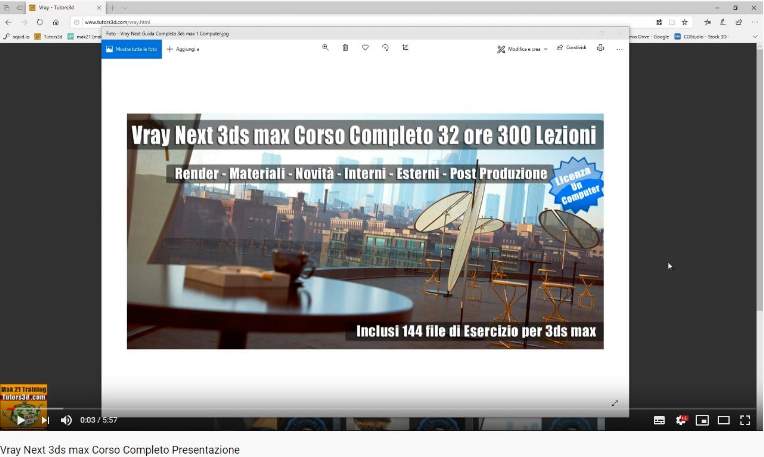Screen dimensions: 764x457
Task: Toggle the reading view icon in address bar
Action: (x=672, y=22)
